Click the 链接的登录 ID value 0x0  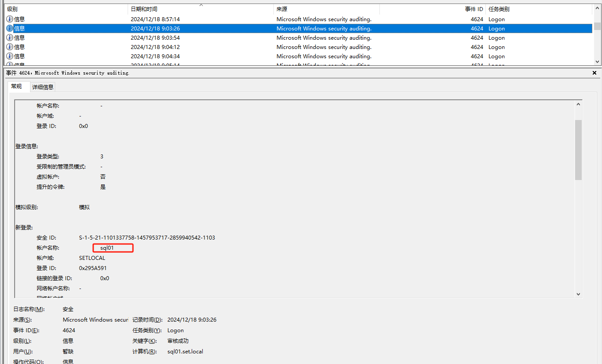click(105, 278)
